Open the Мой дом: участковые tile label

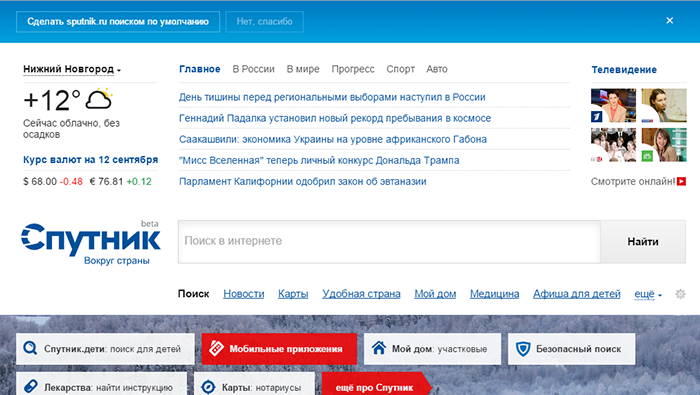(439, 349)
